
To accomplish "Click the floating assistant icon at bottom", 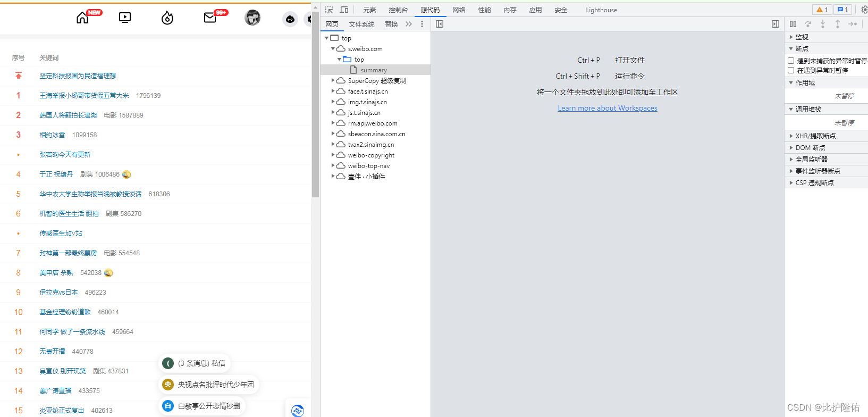I will (298, 410).
